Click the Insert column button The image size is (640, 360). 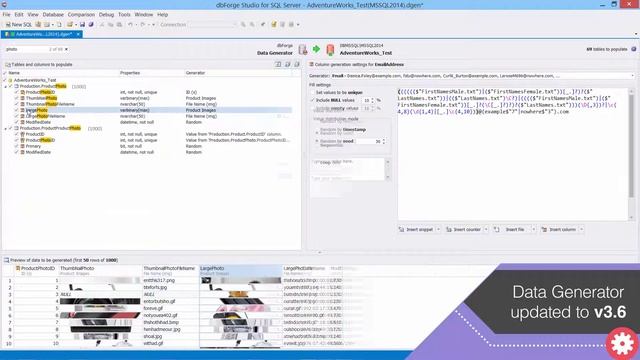pos(559,229)
